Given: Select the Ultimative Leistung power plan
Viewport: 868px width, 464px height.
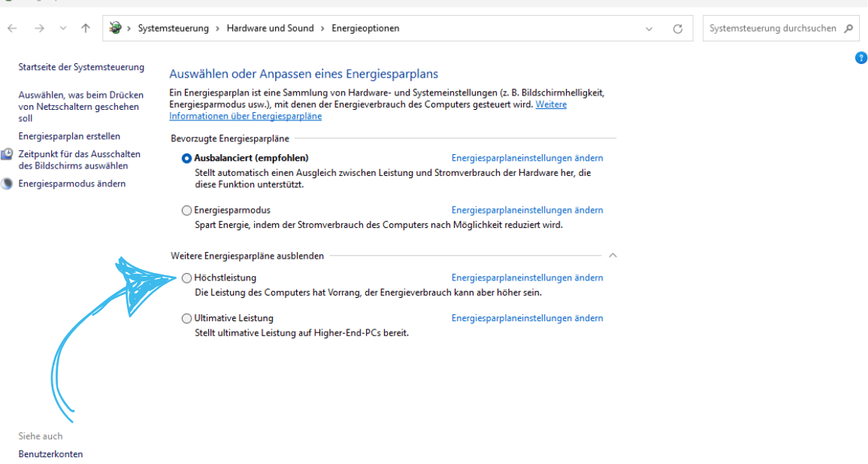Looking at the screenshot, I should click(x=186, y=318).
